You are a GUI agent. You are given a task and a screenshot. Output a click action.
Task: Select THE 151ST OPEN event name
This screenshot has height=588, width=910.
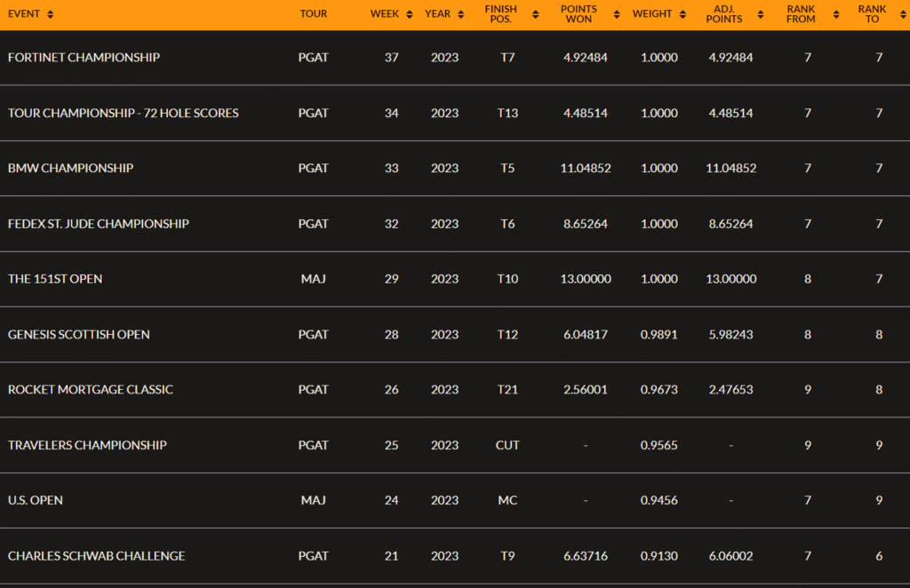click(55, 279)
